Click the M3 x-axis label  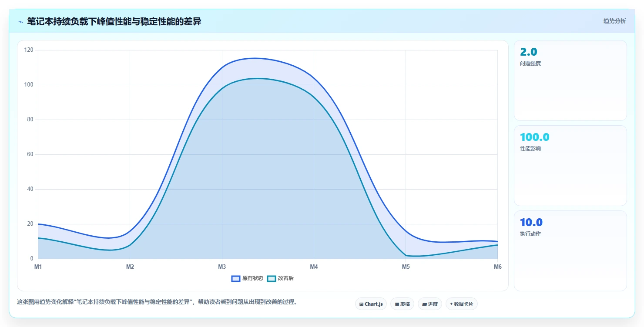point(222,267)
